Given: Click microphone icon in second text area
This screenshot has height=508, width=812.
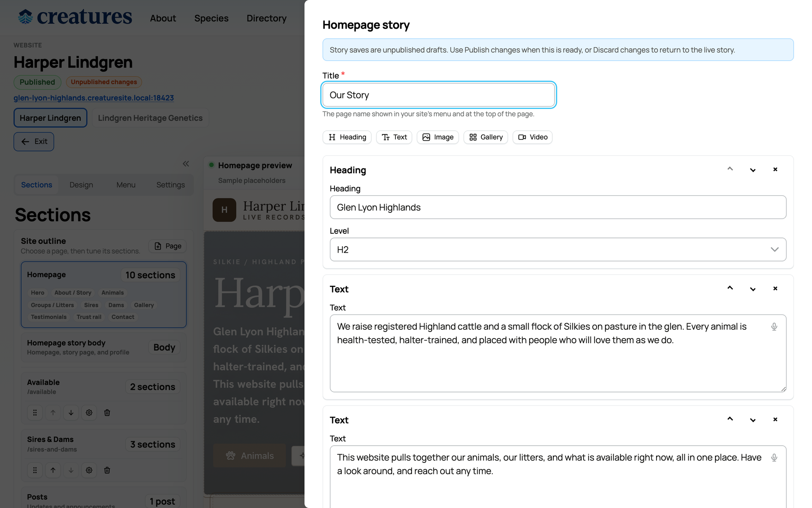Looking at the screenshot, I should tap(774, 458).
